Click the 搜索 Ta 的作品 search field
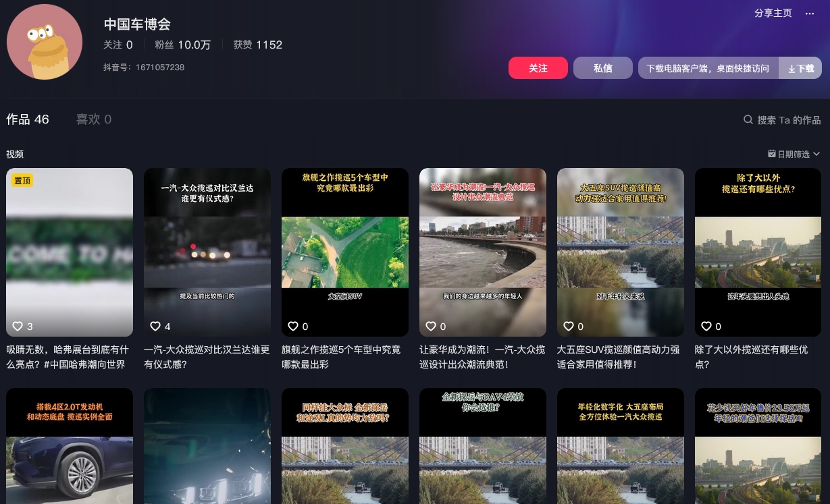830x504 pixels. (x=789, y=119)
